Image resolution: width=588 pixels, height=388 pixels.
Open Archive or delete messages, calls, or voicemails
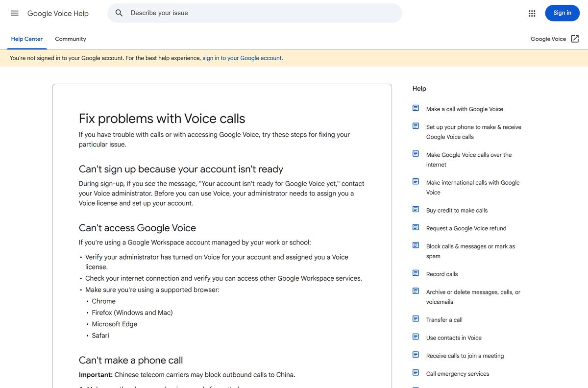tap(473, 297)
